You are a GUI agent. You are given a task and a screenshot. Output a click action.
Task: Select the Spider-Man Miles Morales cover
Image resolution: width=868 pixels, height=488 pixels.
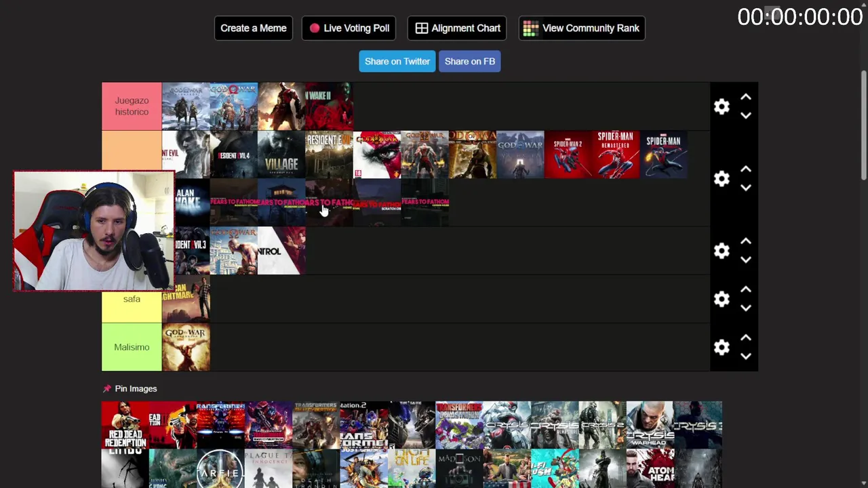664,155
